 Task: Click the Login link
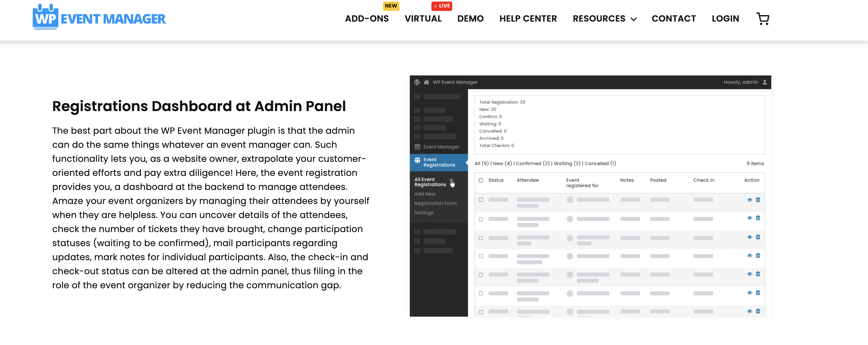click(725, 18)
